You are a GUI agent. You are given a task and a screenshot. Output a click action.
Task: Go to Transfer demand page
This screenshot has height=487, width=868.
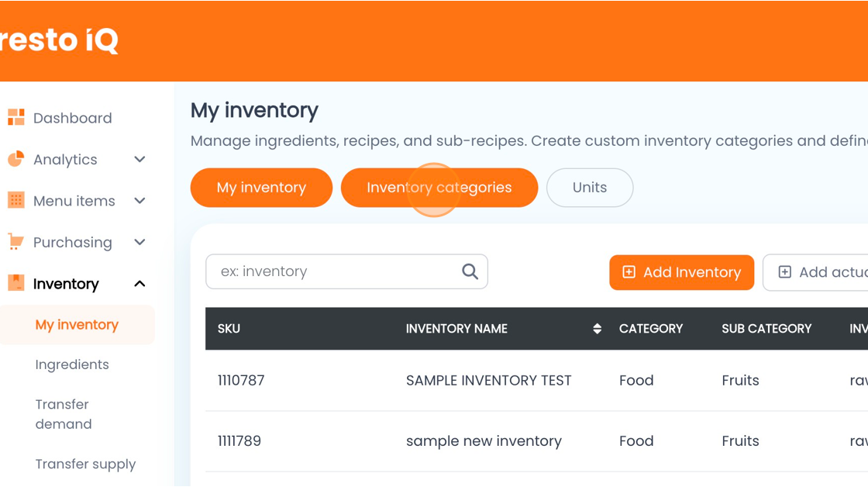(64, 414)
